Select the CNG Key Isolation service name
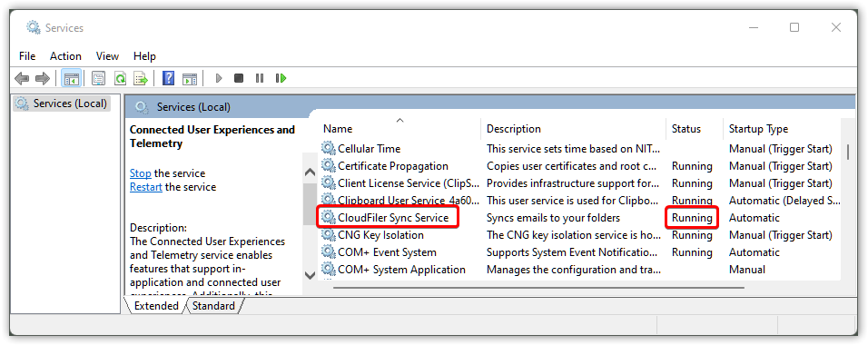 [x=380, y=235]
